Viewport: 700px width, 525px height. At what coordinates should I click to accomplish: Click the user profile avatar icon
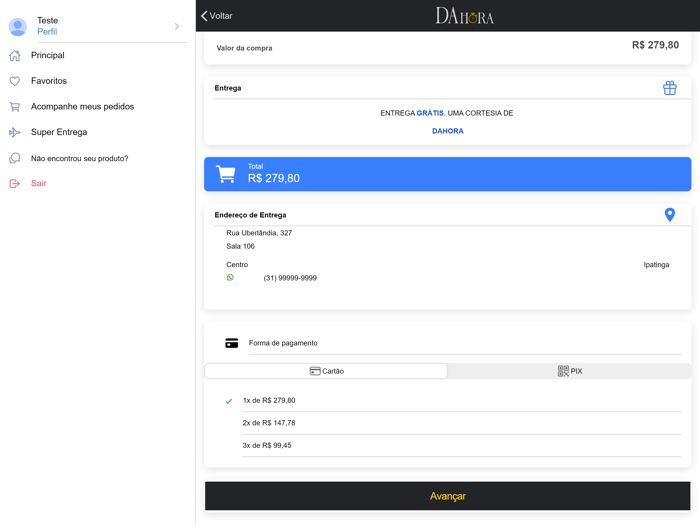pyautogui.click(x=18, y=26)
